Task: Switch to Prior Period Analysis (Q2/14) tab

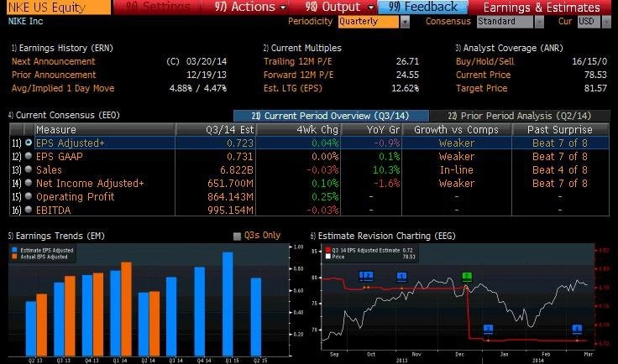Action: coord(520,116)
